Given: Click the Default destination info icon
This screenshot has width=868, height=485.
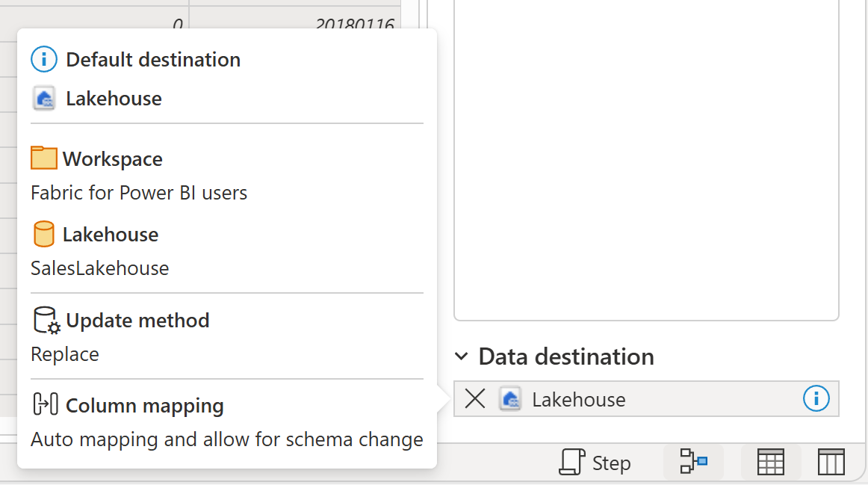Looking at the screenshot, I should pyautogui.click(x=43, y=59).
